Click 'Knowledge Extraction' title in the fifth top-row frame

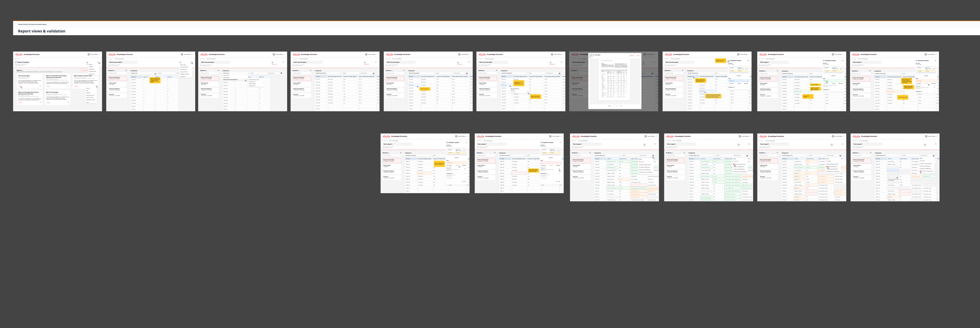coord(402,54)
